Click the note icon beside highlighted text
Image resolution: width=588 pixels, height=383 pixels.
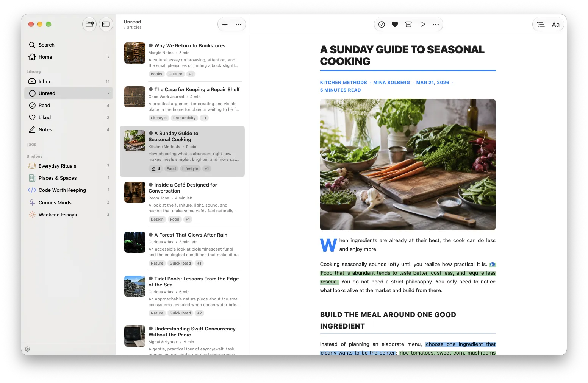pyautogui.click(x=493, y=265)
